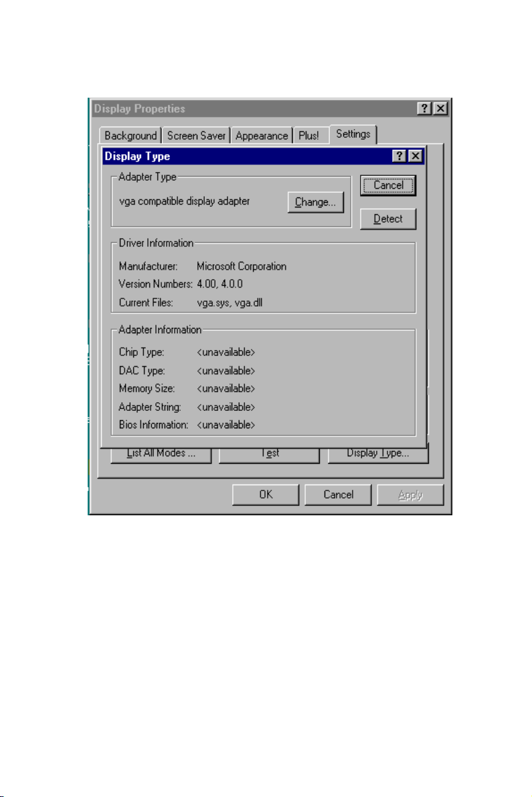Click the DAC Type unavailable value
532x797 pixels.
tap(226, 371)
